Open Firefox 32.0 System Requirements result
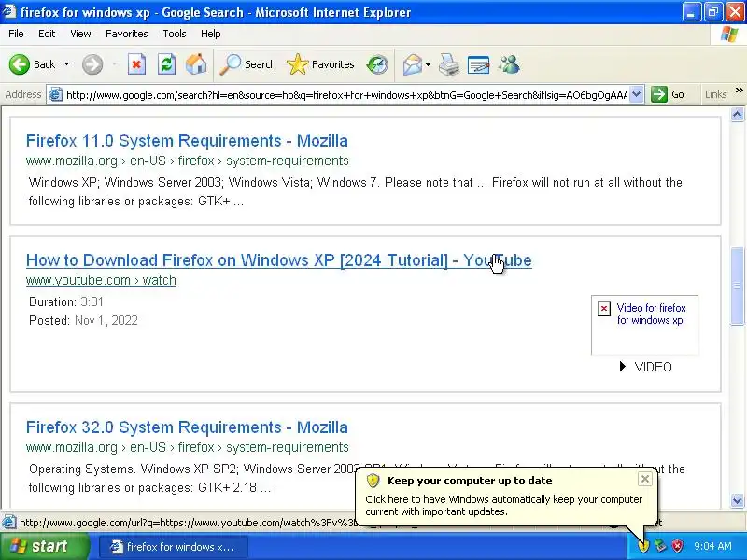This screenshot has height=560, width=747. (x=187, y=427)
